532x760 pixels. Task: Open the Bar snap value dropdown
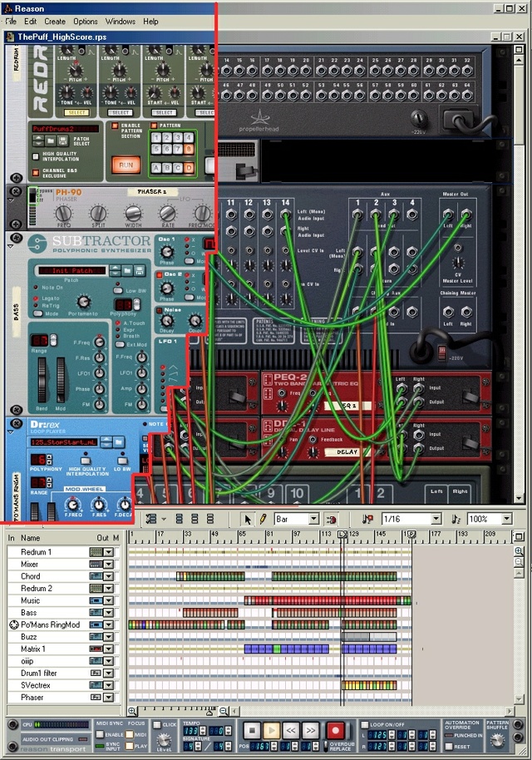click(313, 519)
